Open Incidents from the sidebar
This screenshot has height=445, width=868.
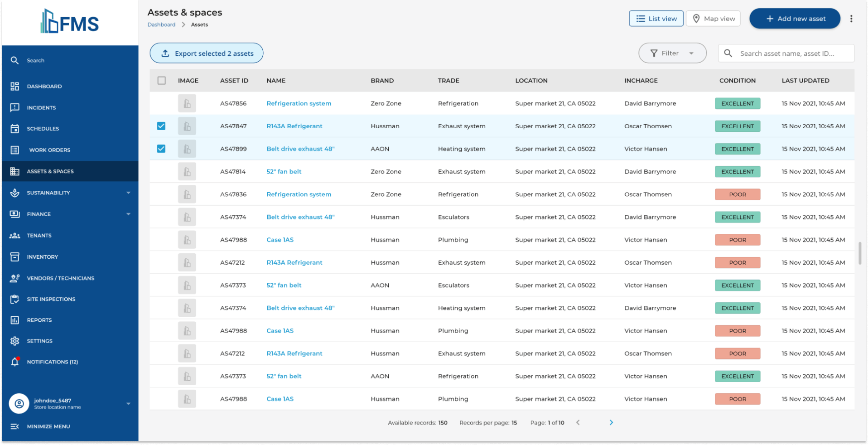tap(41, 107)
